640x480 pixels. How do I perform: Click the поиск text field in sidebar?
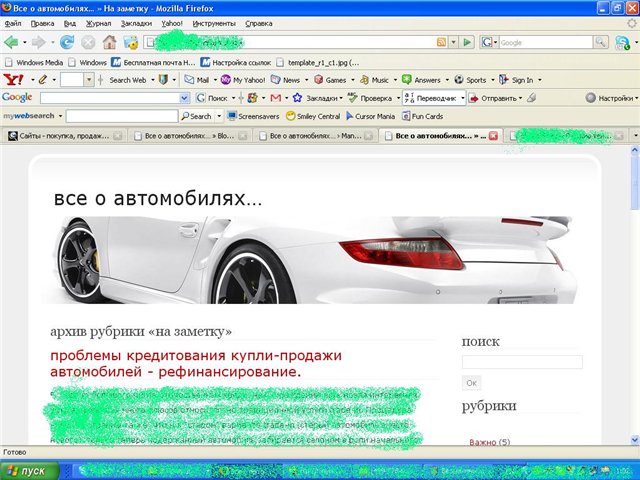click(x=521, y=362)
